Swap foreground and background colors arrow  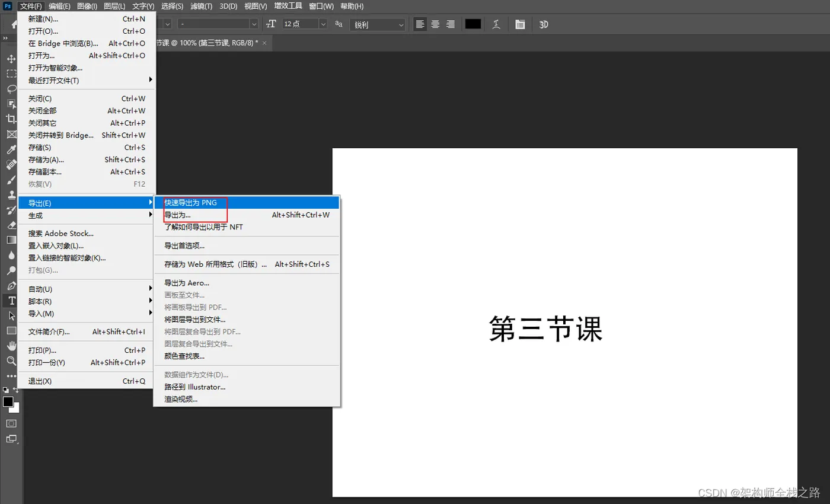16,390
